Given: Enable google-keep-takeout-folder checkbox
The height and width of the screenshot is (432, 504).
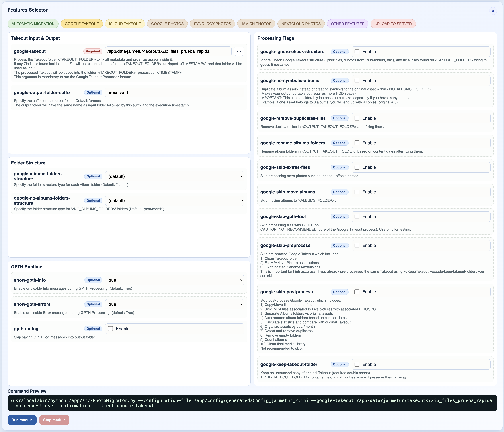Looking at the screenshot, I should point(357,364).
